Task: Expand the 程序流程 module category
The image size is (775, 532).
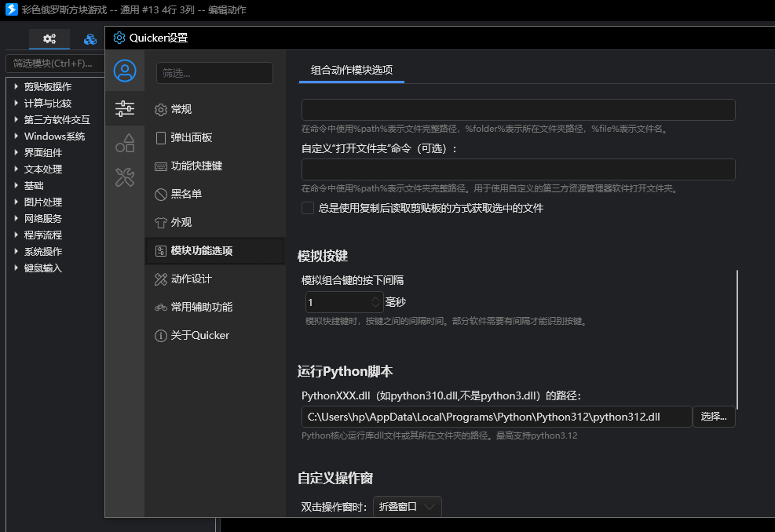Action: tap(16, 235)
